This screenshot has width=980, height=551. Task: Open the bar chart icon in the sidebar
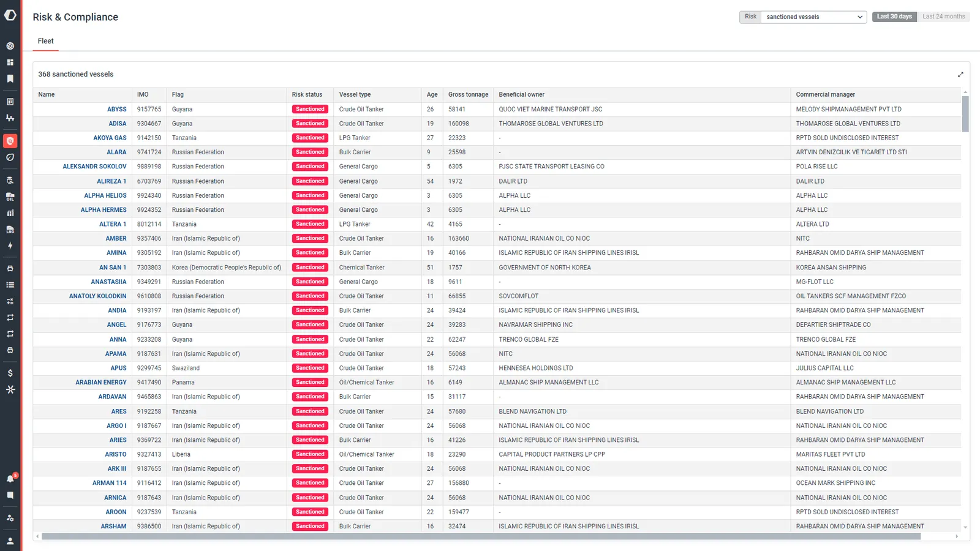pyautogui.click(x=10, y=213)
